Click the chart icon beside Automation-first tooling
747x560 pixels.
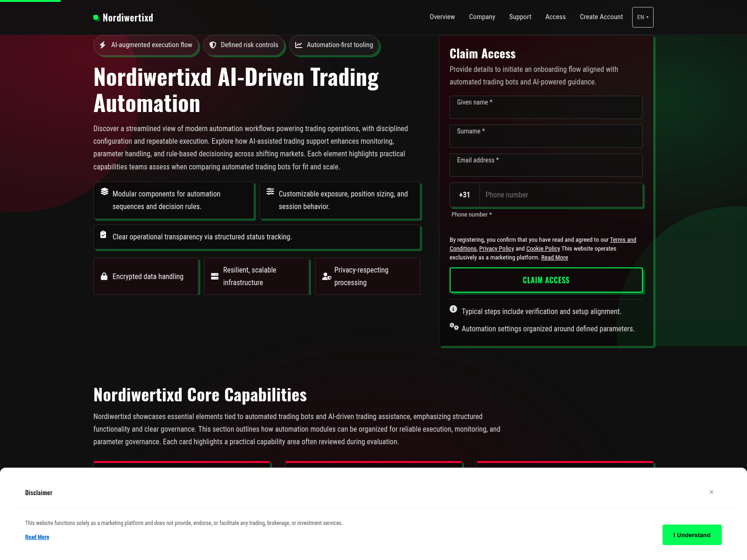tap(299, 45)
